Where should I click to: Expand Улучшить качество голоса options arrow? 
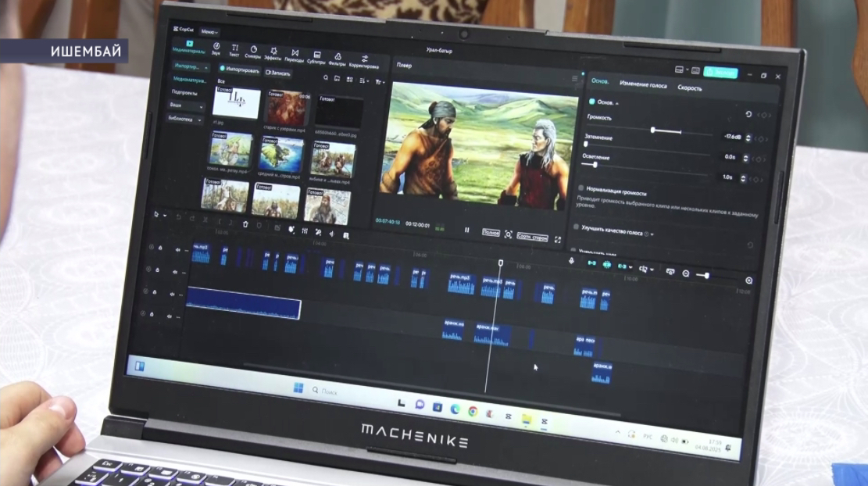652,234
